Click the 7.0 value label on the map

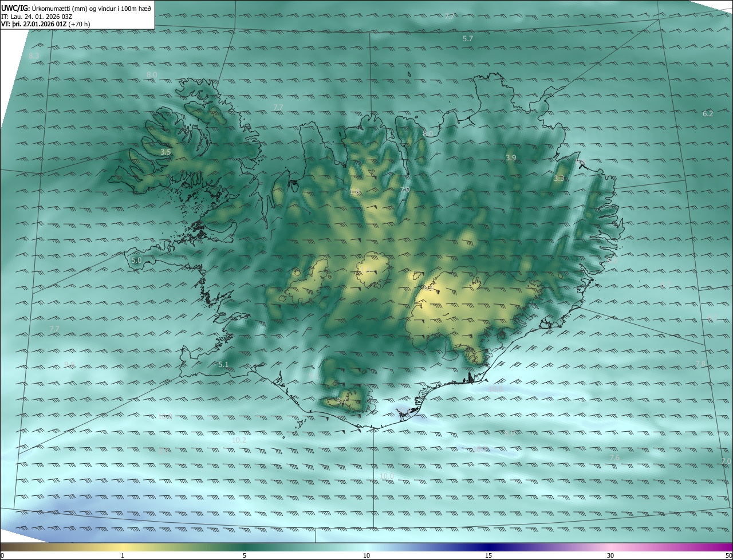(x=726, y=461)
